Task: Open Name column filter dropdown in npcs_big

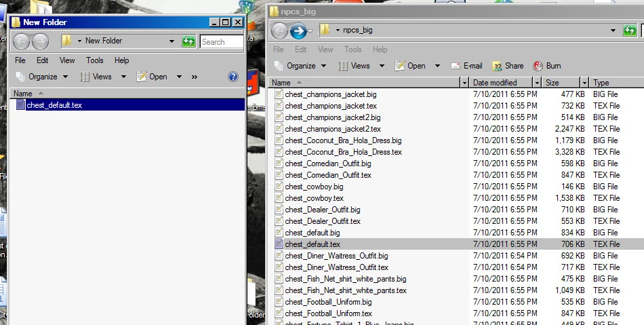Action: tap(464, 83)
